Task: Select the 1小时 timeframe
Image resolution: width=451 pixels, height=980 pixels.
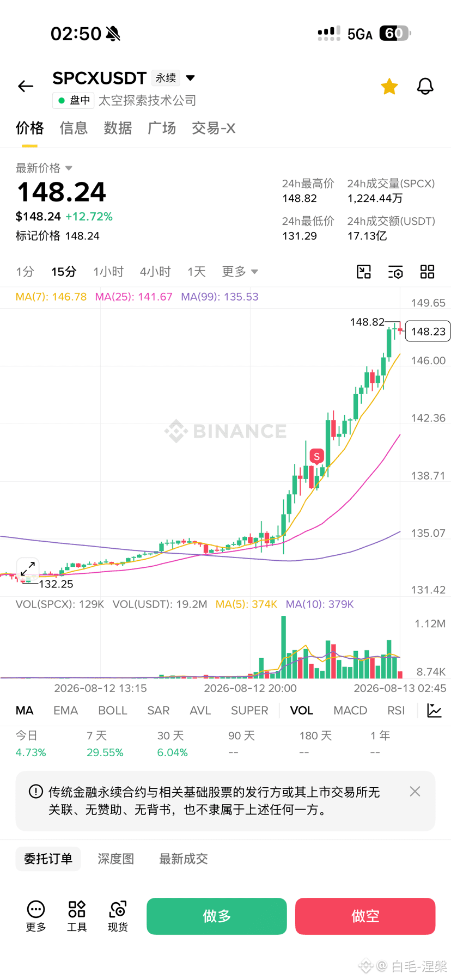Action: (x=108, y=272)
